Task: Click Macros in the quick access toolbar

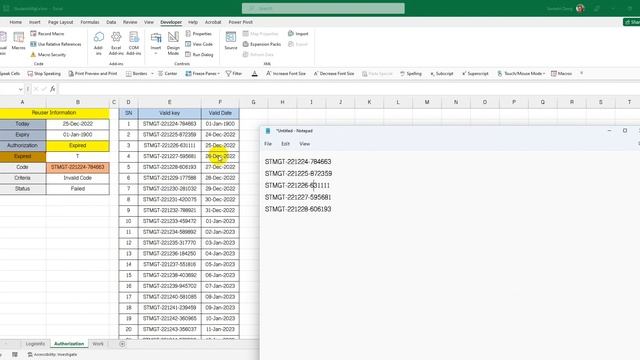Action: [561, 73]
